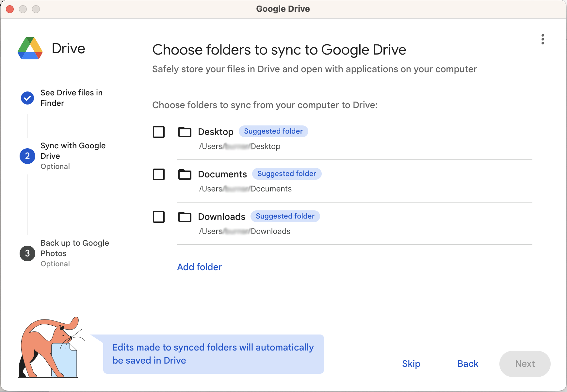
Task: Open Add folder to pick another folder
Action: pyautogui.click(x=199, y=267)
